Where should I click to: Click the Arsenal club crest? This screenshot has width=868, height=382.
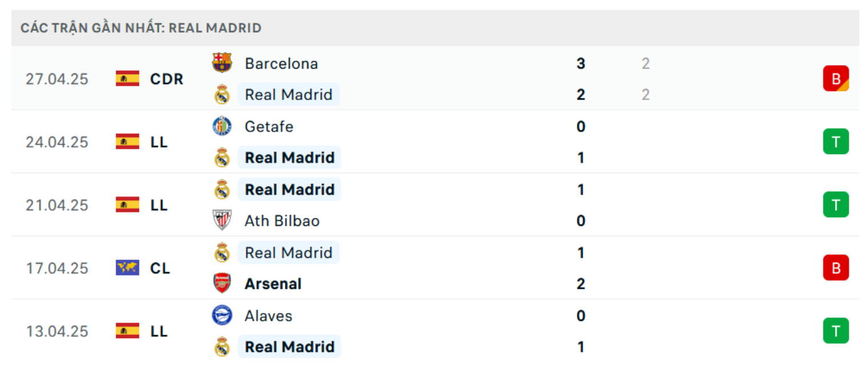click(x=222, y=284)
